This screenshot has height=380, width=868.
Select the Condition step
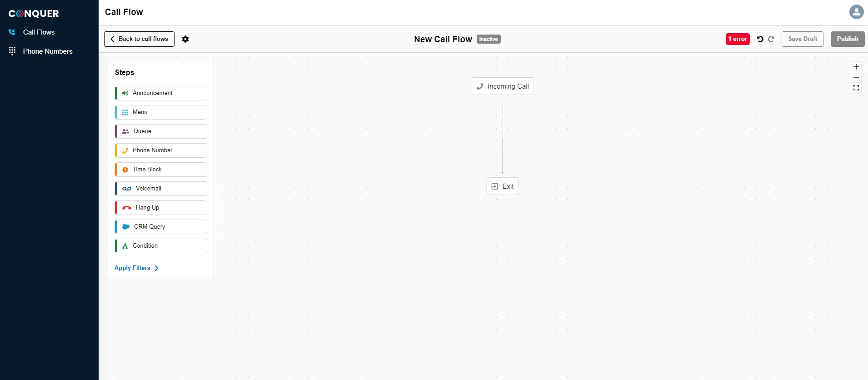(161, 246)
